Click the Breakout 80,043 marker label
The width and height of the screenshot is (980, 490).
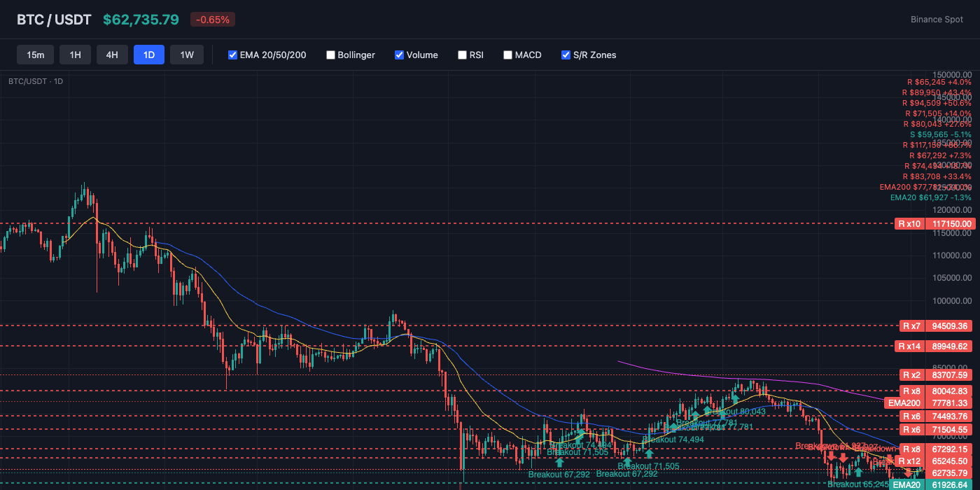point(735,411)
